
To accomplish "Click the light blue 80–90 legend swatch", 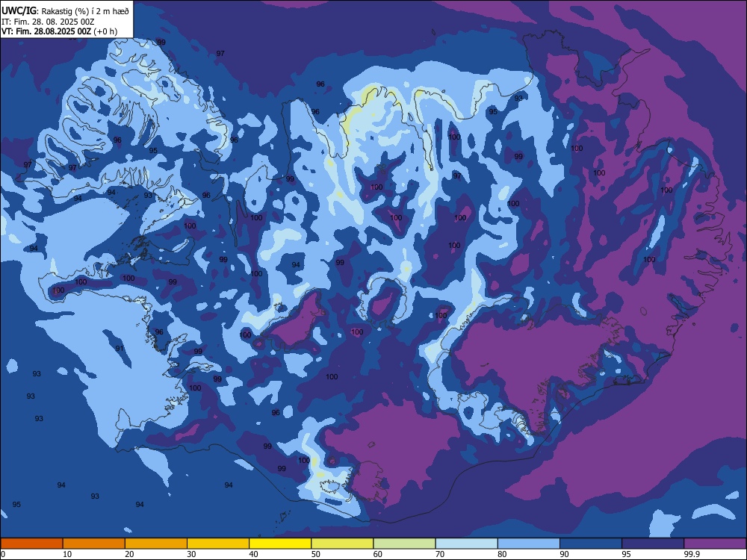I will coord(529,544).
